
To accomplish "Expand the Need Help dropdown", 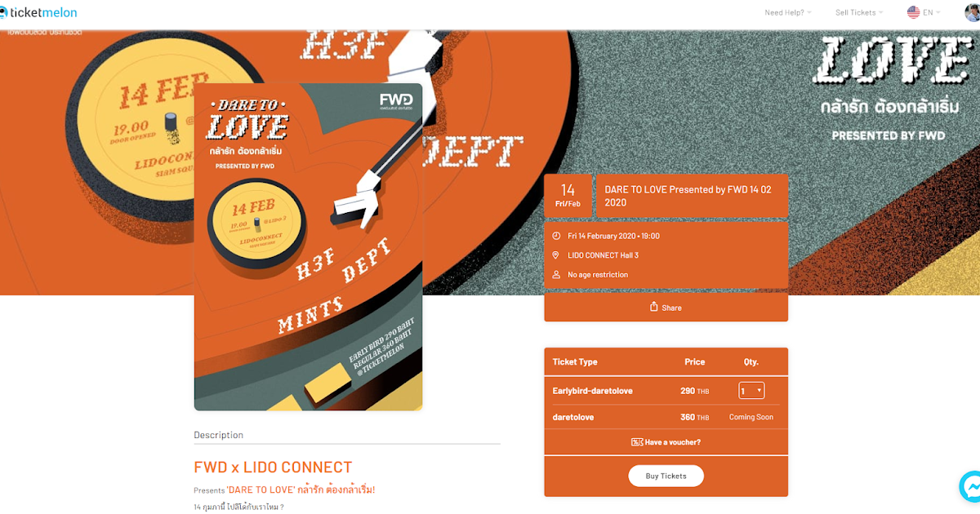I will [x=788, y=12].
